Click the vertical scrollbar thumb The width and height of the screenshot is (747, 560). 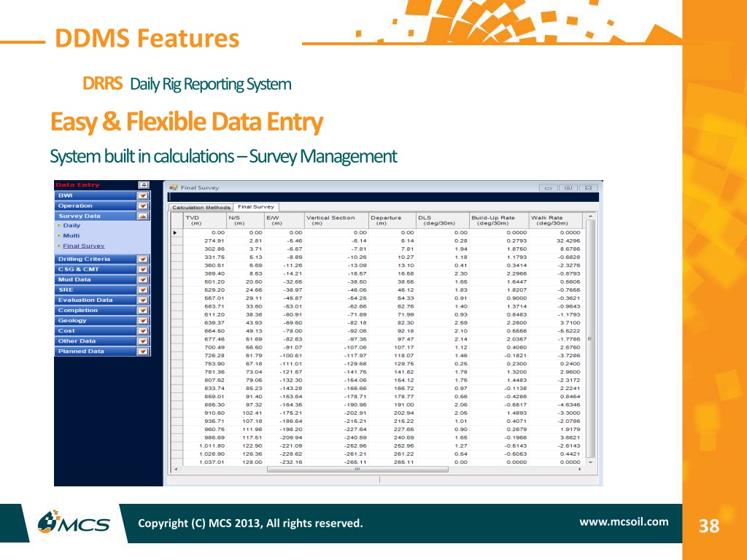pos(590,338)
